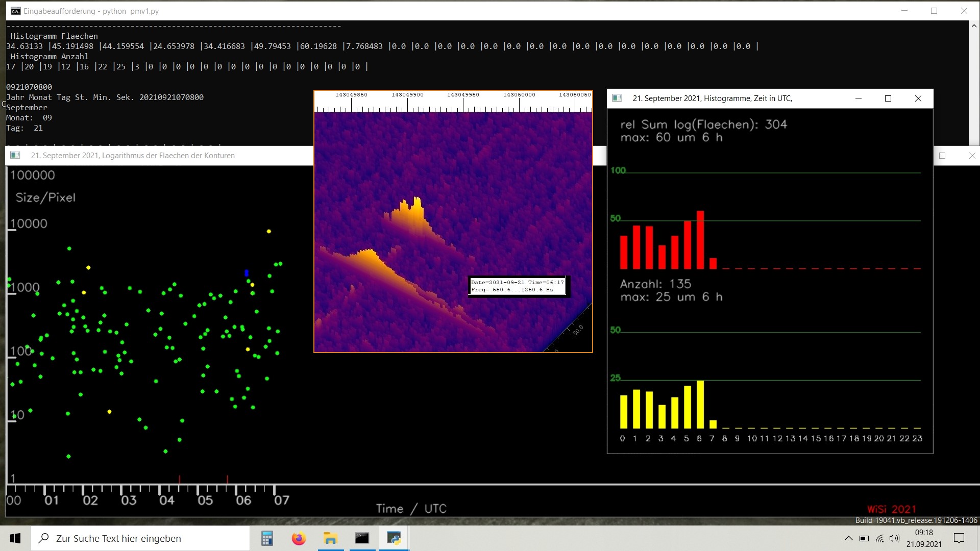Click the 'max: 60 um 6 h' text
This screenshot has width=980, height=551.
pyautogui.click(x=671, y=138)
